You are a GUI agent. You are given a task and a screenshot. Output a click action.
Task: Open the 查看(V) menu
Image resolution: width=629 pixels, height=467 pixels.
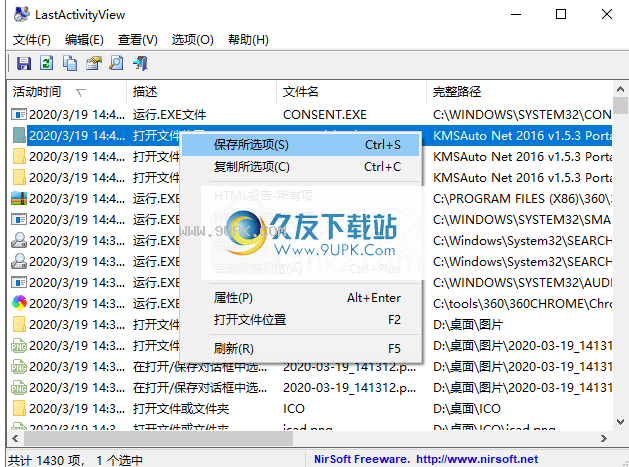pyautogui.click(x=138, y=40)
